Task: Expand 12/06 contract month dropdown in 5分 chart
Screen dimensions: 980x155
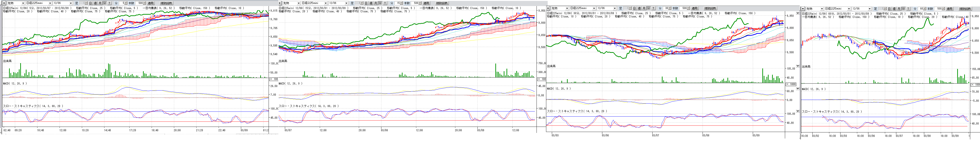Action: [x=70, y=3]
